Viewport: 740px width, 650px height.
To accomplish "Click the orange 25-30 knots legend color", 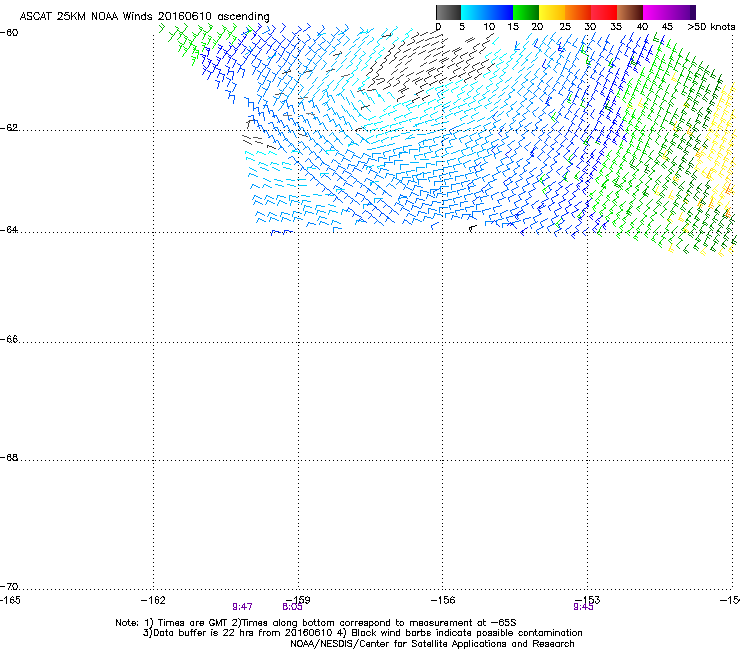I will point(578,12).
